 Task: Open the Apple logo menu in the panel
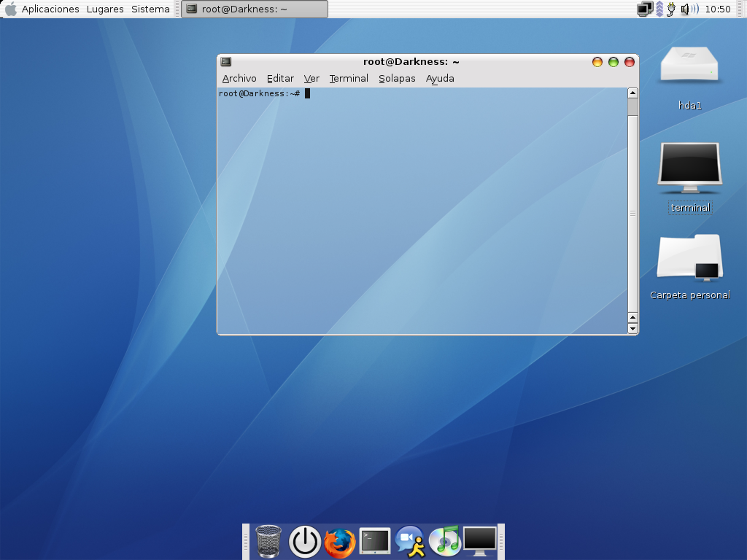(10, 9)
